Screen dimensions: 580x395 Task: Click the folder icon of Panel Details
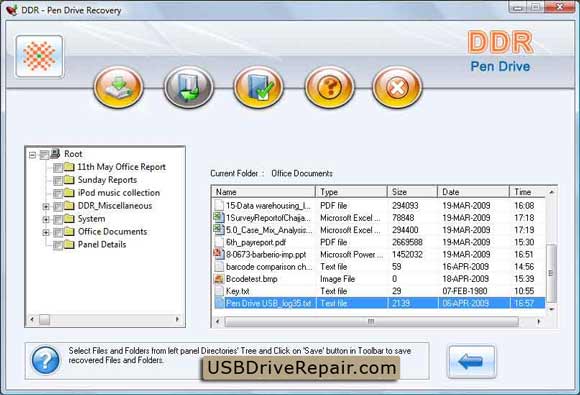[x=69, y=244]
